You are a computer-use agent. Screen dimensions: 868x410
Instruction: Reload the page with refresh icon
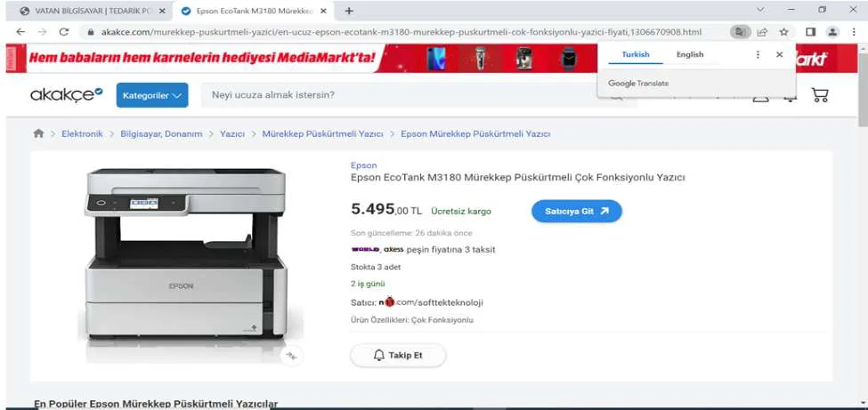pyautogui.click(x=64, y=32)
